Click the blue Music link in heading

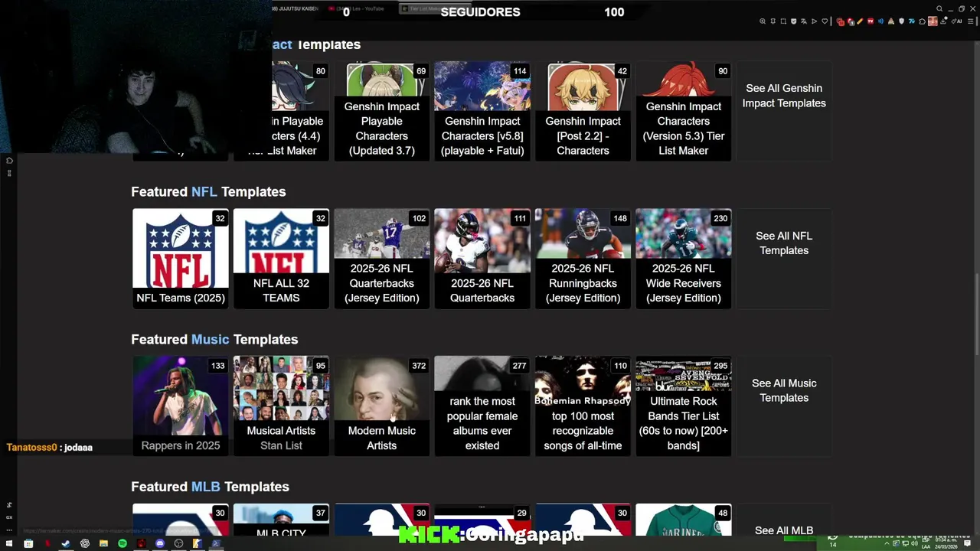pos(211,339)
